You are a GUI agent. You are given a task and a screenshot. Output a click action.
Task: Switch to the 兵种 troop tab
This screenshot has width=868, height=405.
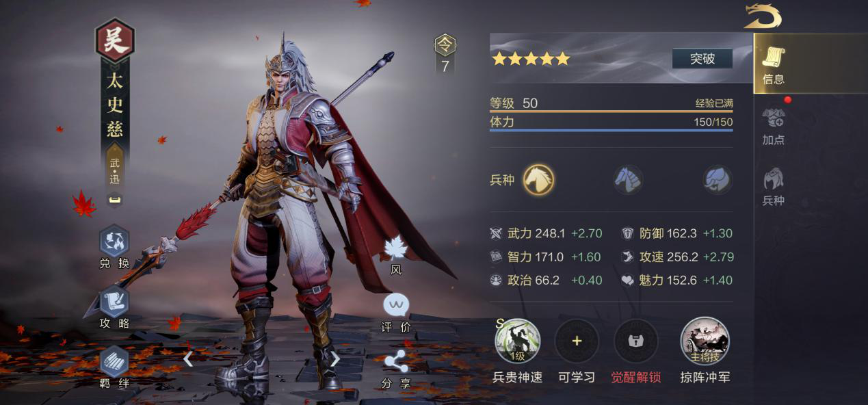[774, 187]
